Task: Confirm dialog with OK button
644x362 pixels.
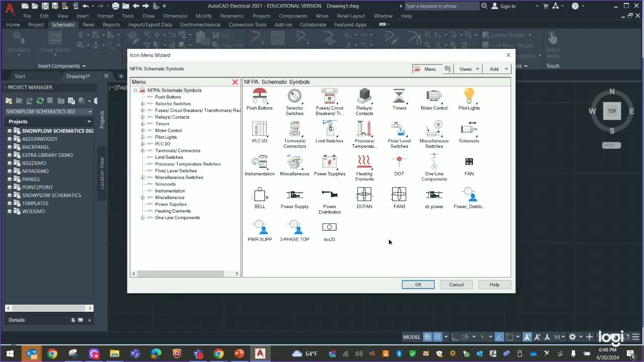Action: (x=418, y=285)
